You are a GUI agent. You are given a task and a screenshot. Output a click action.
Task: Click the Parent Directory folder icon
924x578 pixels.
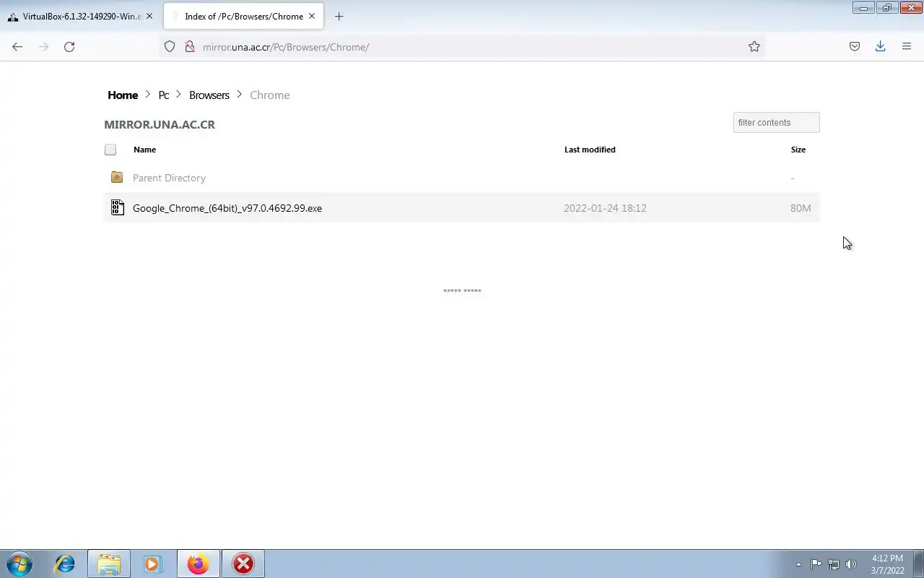tap(117, 177)
